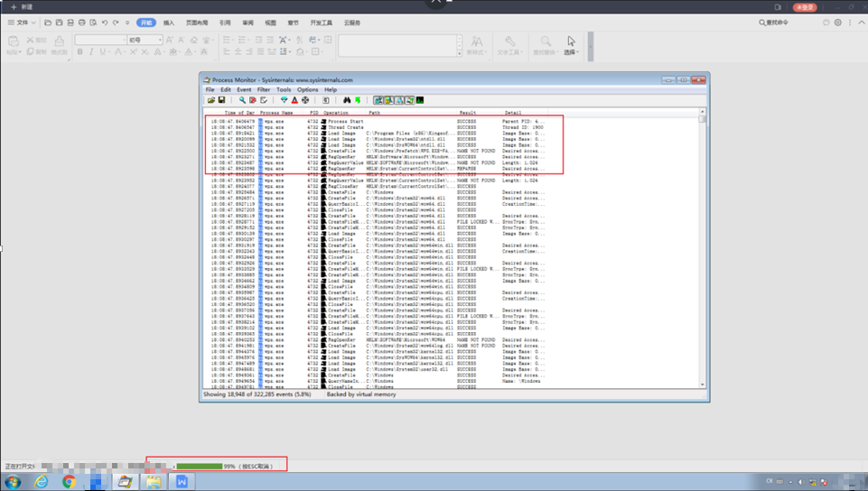This screenshot has height=491, width=868.
Task: Click WPS print icon in quick toolbar
Action: 82,23
